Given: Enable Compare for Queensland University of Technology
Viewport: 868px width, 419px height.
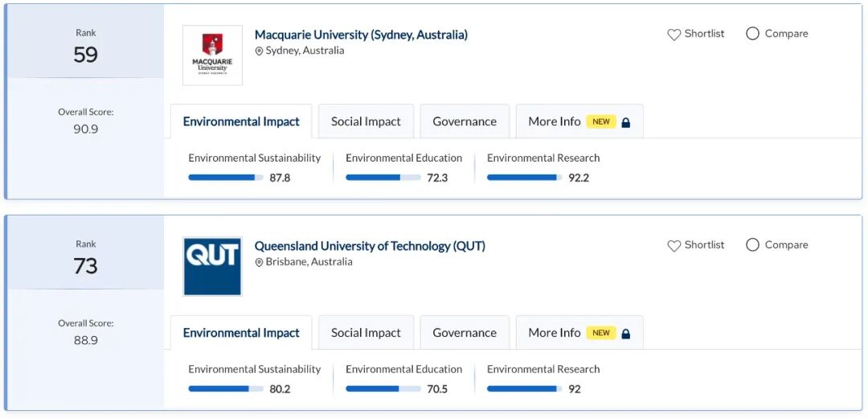Looking at the screenshot, I should [x=753, y=245].
